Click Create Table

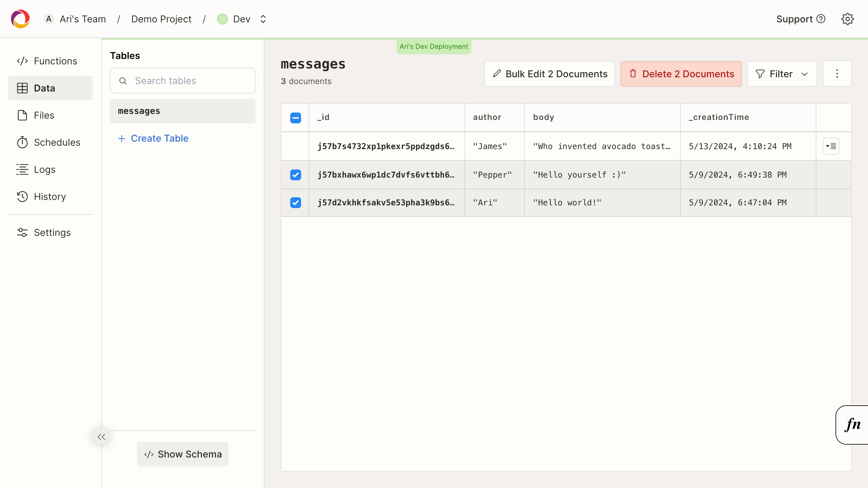[153, 138]
